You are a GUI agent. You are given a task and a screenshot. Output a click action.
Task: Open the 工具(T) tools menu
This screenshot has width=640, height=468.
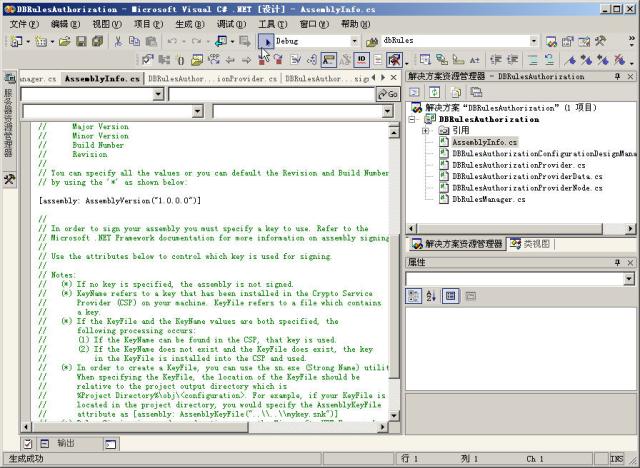coord(273,24)
